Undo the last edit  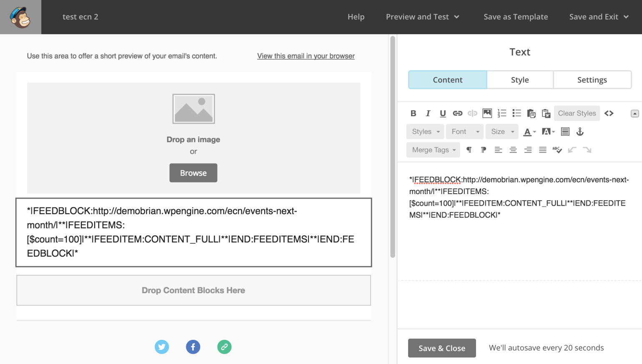point(572,150)
